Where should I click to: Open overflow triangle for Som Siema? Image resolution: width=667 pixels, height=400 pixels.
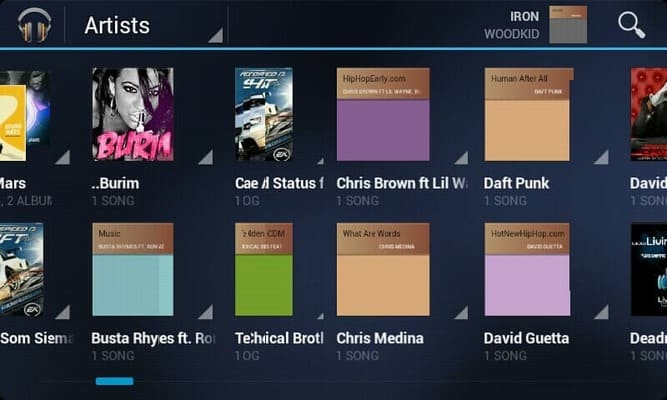pos(63,312)
